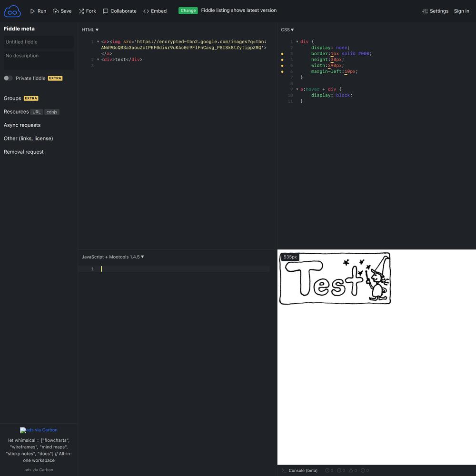Screen dimensions: 476x476
Task: Click the green Change badge
Action: click(x=188, y=10)
